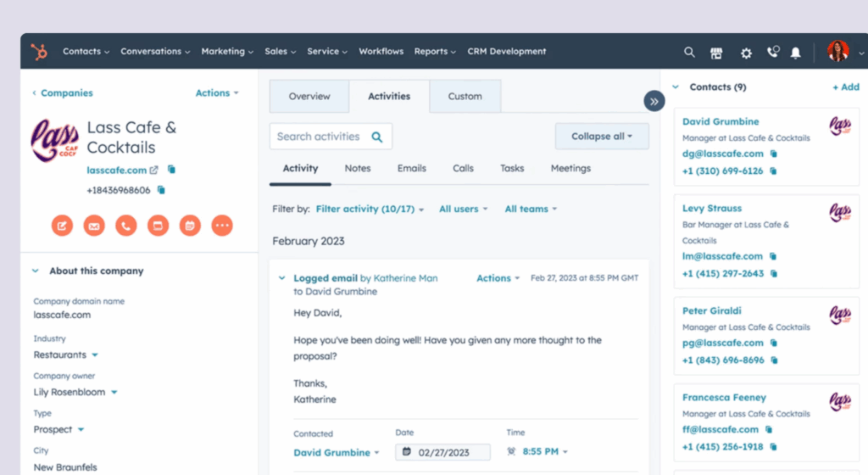Click the orange call icon
Screen dimensions: 868x475
tap(126, 226)
